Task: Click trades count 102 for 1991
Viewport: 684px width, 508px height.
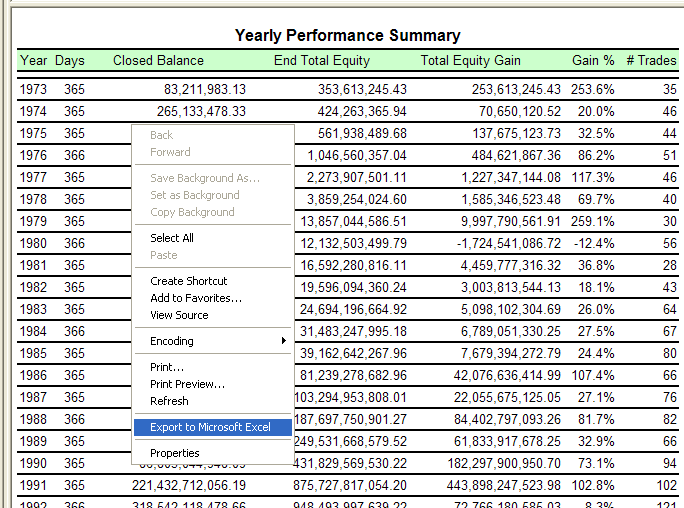Action: (667, 485)
